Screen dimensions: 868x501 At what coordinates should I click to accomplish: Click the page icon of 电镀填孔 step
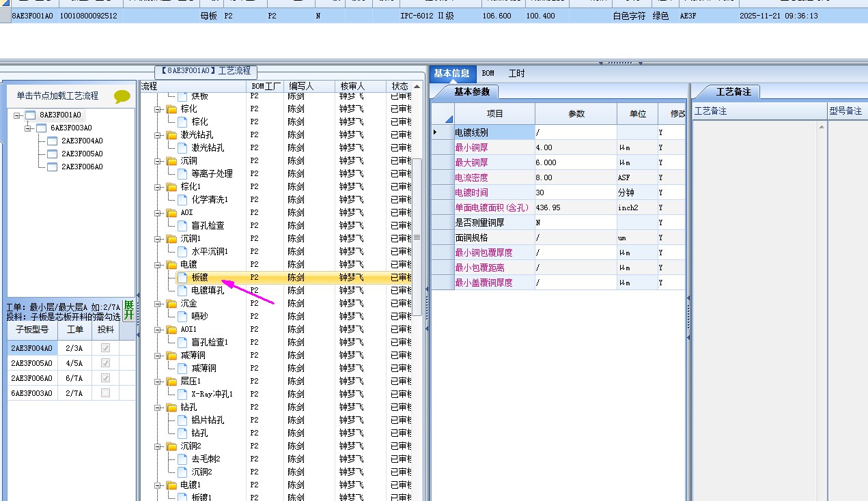coord(182,291)
